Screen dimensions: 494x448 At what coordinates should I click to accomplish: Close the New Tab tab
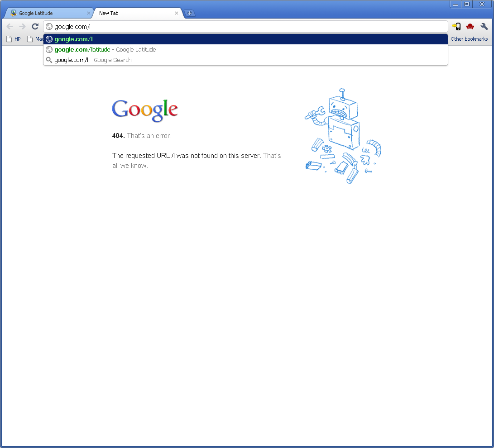click(177, 13)
